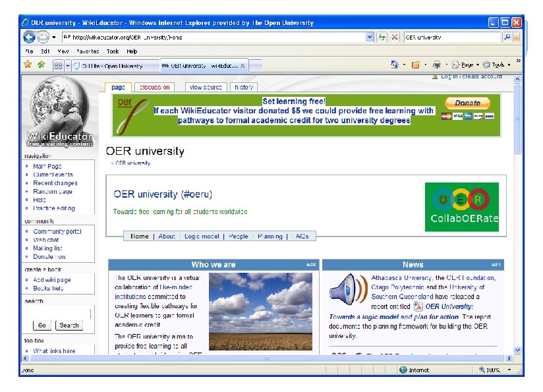The image size is (543, 392).
Task: Click edit on the Who we are section
Action: (x=311, y=265)
